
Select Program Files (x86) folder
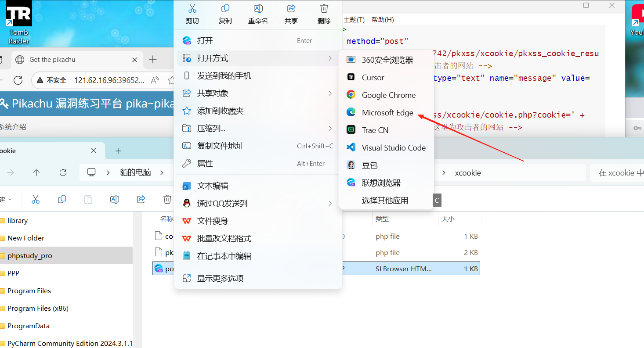[x=66, y=308]
